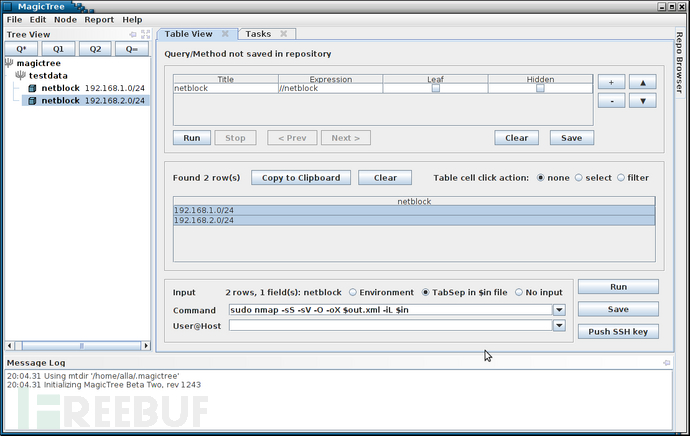The width and height of the screenshot is (690, 436).
Task: Click the < Prev button
Action: click(292, 138)
